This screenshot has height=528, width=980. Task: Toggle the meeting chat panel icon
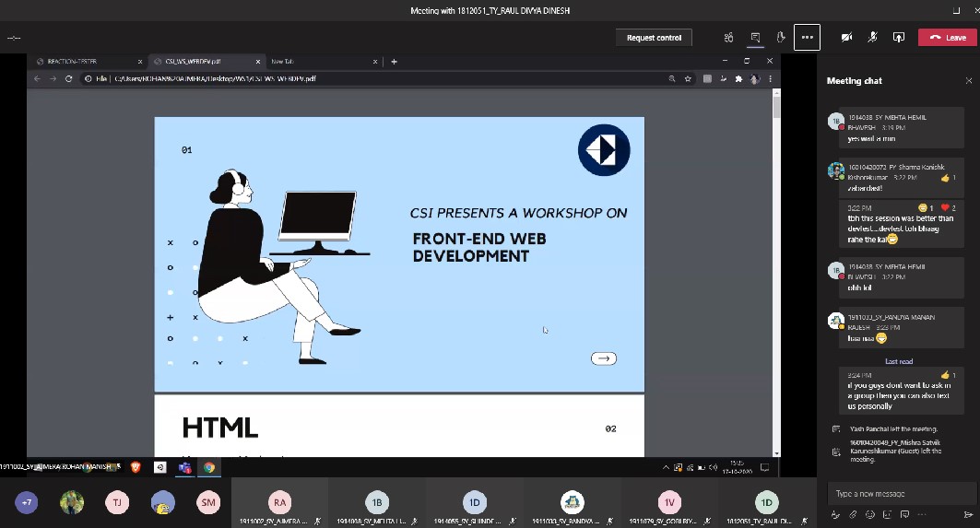pos(755,38)
